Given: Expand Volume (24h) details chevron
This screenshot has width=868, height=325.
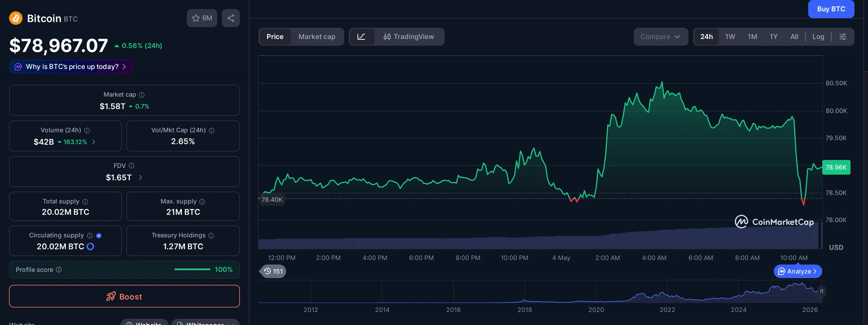Looking at the screenshot, I should (94, 142).
